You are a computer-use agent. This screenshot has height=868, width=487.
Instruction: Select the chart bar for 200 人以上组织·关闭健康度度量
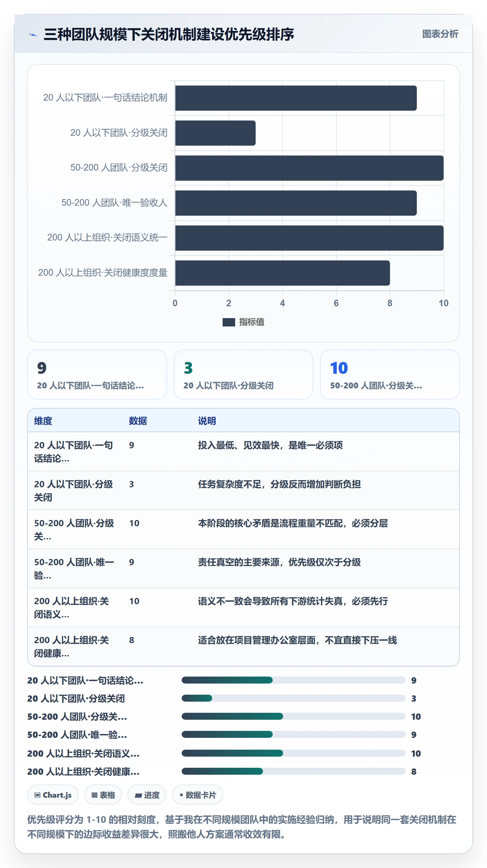282,273
